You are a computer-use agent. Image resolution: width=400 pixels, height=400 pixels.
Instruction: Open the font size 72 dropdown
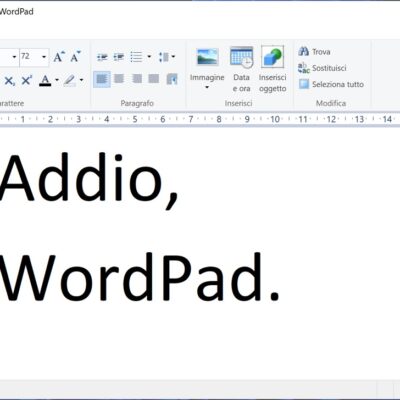[x=44, y=57]
